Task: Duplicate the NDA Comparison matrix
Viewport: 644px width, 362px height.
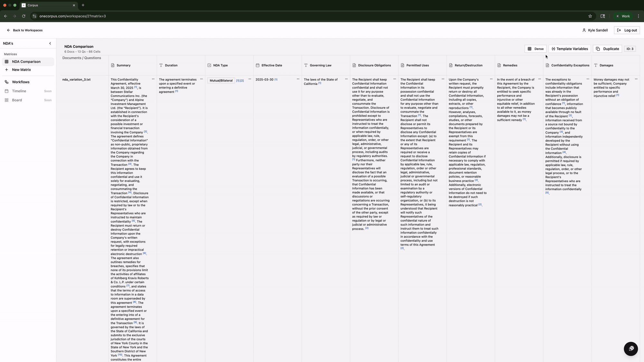Action: pyautogui.click(x=607, y=49)
